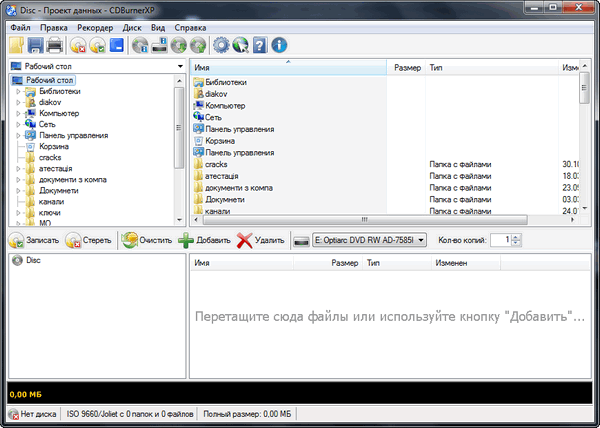This screenshot has width=600, height=428.
Task: Click the Print toolbar icon
Action: pos(55,45)
